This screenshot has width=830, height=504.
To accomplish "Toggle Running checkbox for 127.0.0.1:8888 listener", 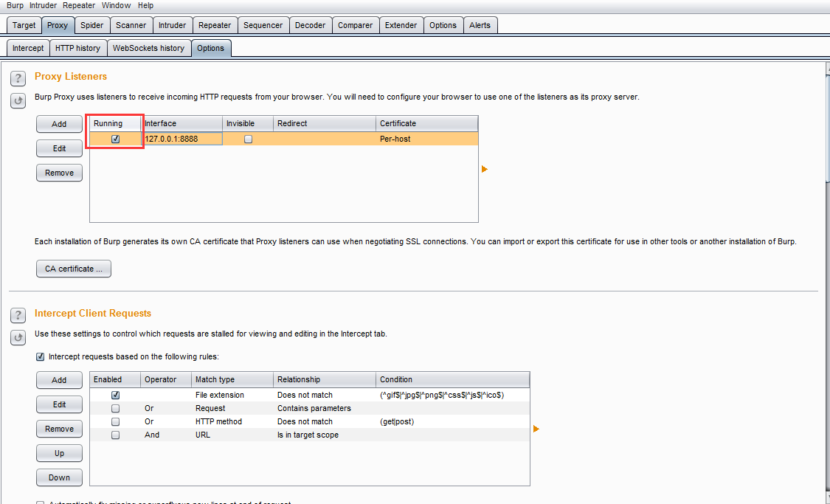I will pyautogui.click(x=115, y=139).
